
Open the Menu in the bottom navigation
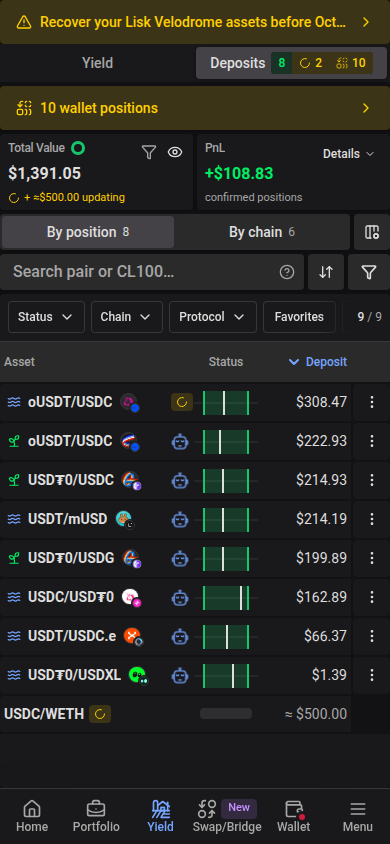pyautogui.click(x=358, y=817)
